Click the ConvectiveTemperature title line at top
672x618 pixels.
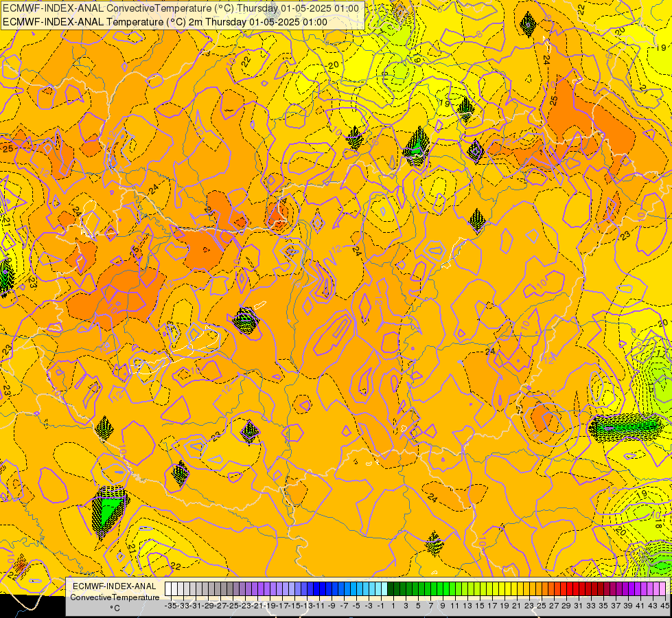pos(181,8)
